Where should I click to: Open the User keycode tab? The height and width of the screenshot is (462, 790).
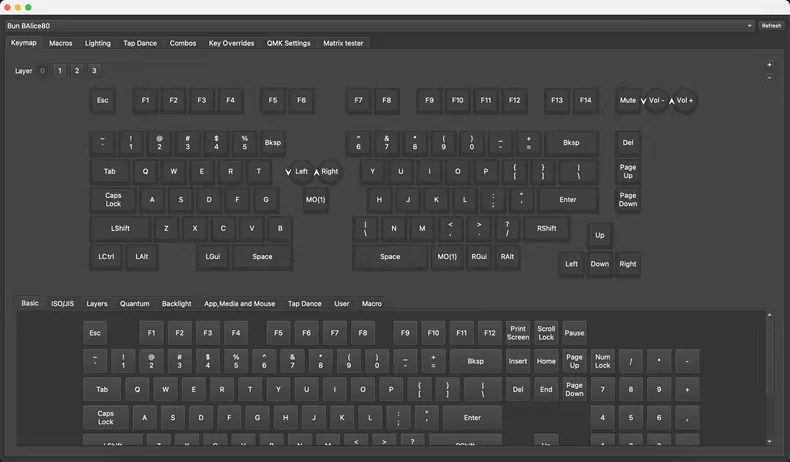pos(342,304)
